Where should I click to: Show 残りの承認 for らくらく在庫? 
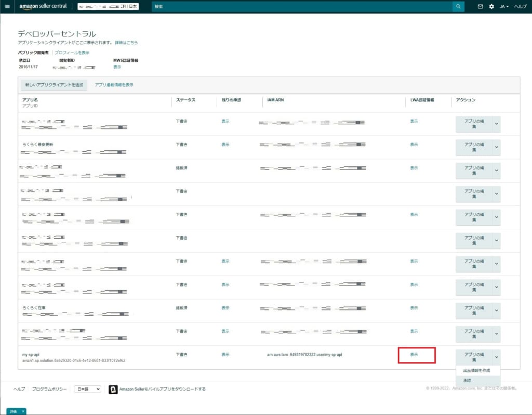point(225,308)
